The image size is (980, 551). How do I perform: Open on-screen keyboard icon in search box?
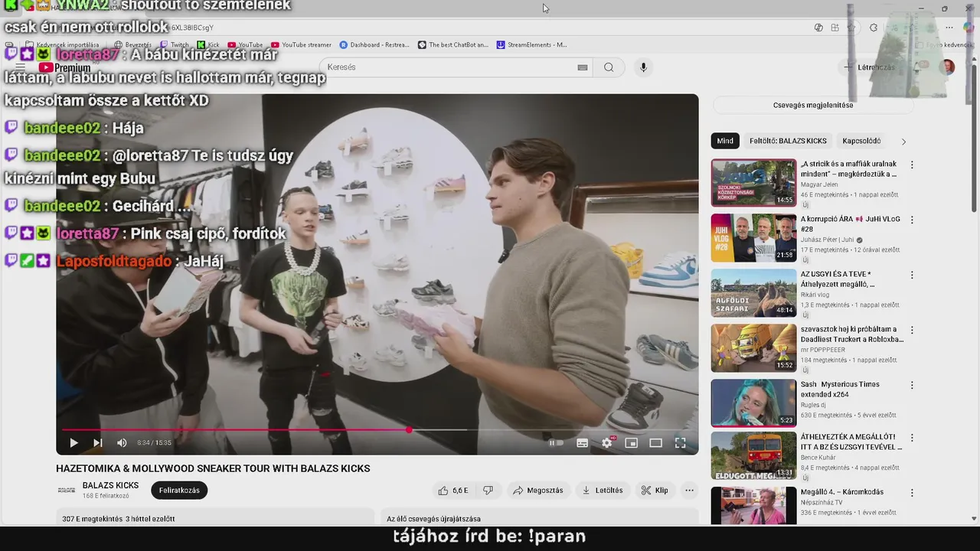coord(583,67)
